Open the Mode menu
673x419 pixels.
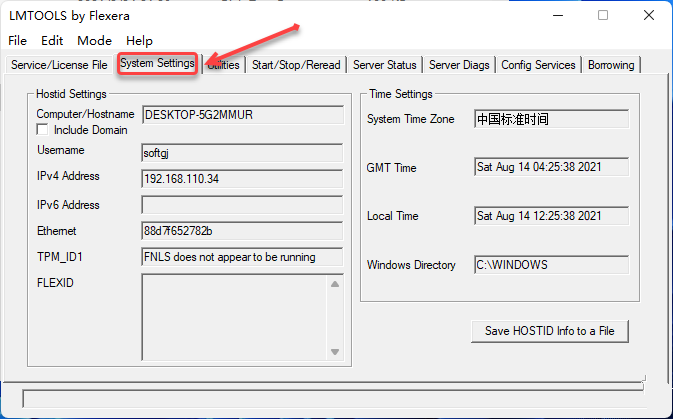(94, 41)
